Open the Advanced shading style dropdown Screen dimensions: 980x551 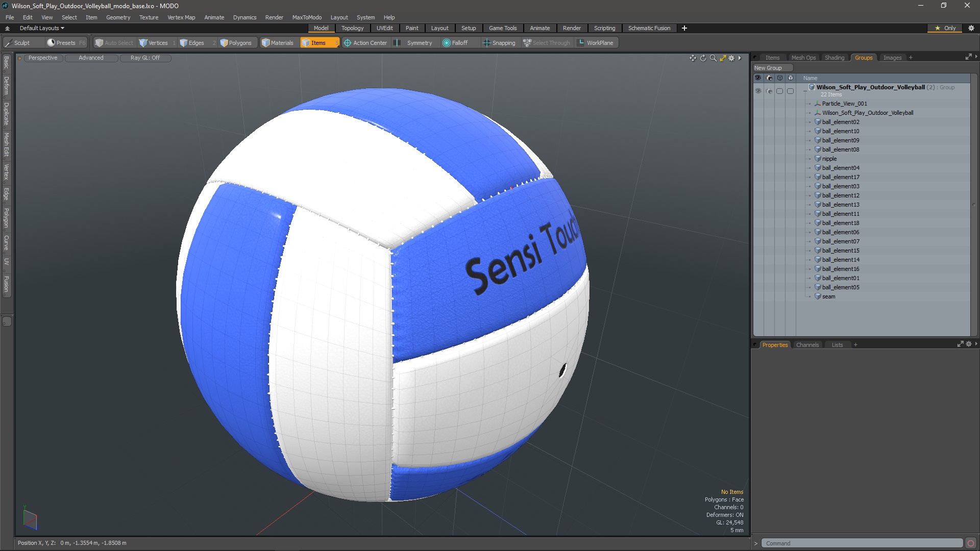(91, 58)
